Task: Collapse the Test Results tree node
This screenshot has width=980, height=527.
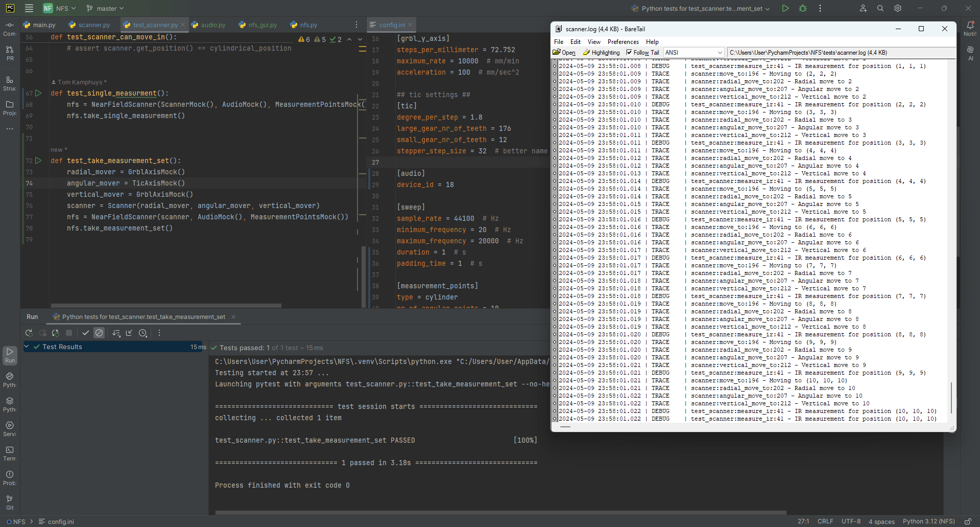Action: pyautogui.click(x=27, y=347)
